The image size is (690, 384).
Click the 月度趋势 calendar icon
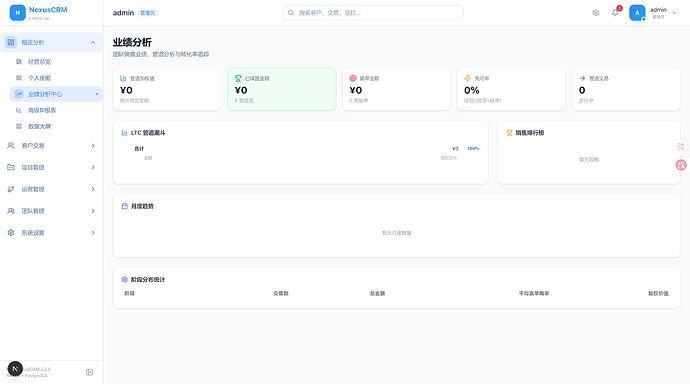(x=125, y=206)
